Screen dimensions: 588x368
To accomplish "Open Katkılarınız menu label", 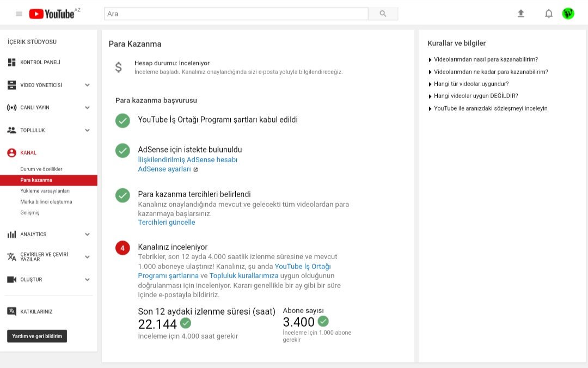I will [x=36, y=311].
